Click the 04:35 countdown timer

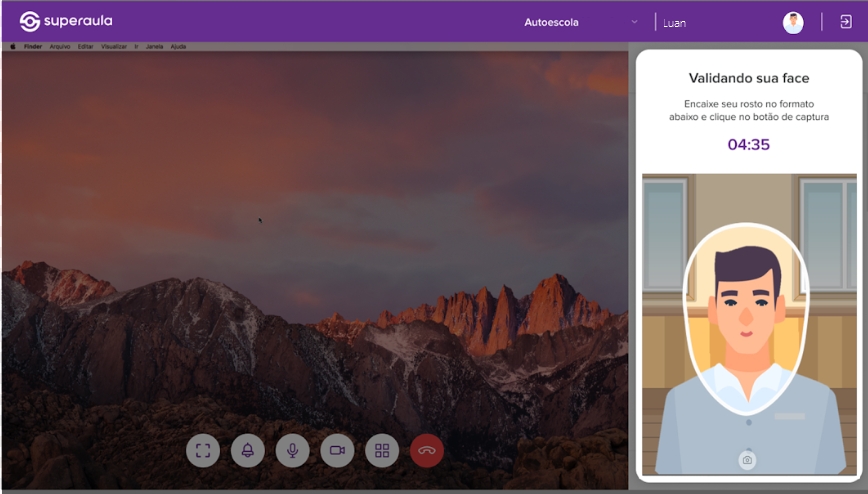(748, 145)
